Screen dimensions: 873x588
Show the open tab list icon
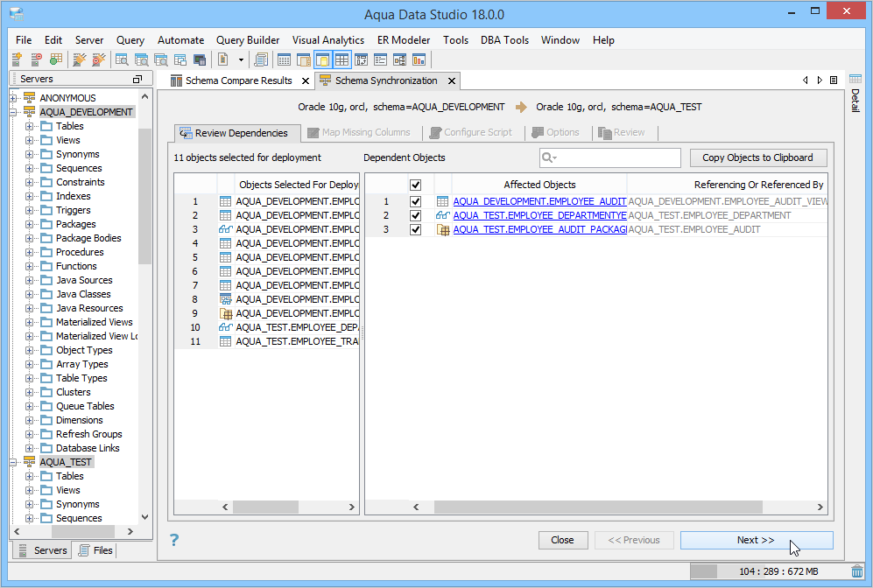[x=834, y=80]
